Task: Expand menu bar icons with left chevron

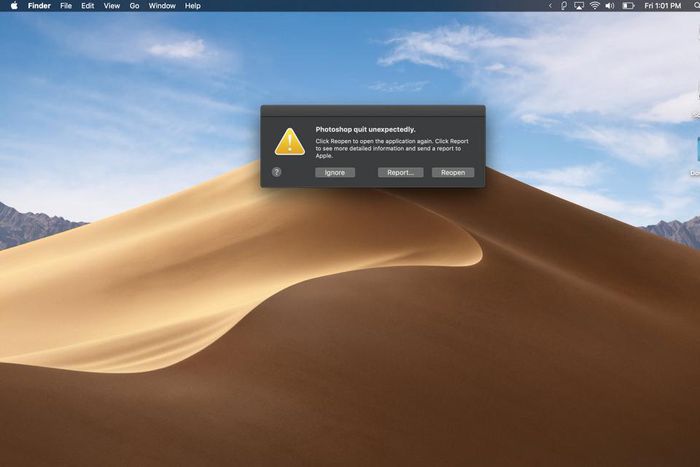Action: (550, 6)
